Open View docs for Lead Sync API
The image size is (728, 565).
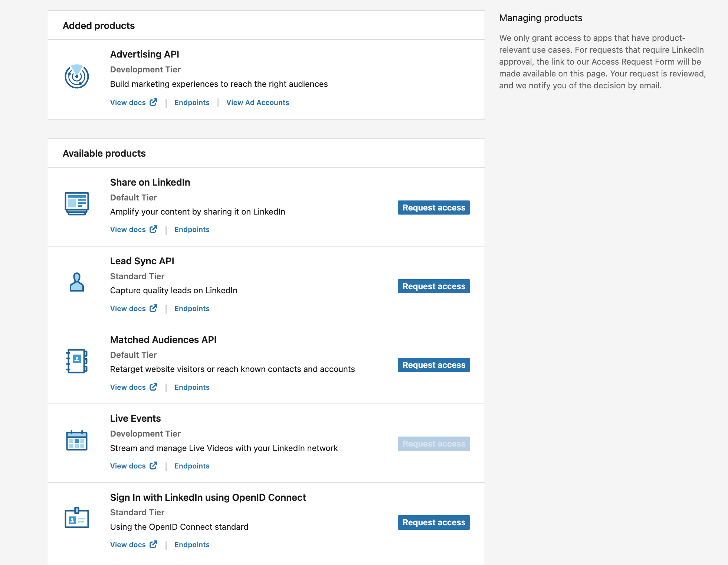[134, 308]
